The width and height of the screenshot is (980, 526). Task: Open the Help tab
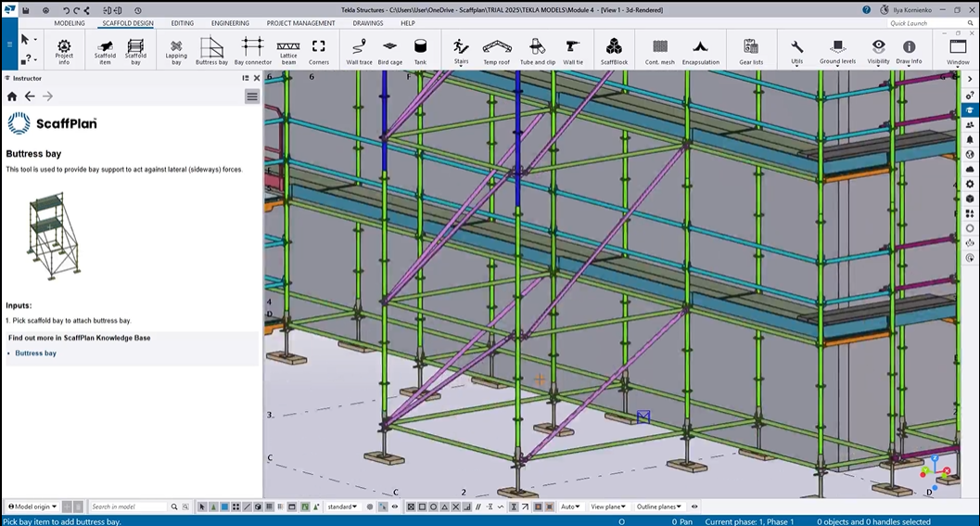[x=408, y=23]
